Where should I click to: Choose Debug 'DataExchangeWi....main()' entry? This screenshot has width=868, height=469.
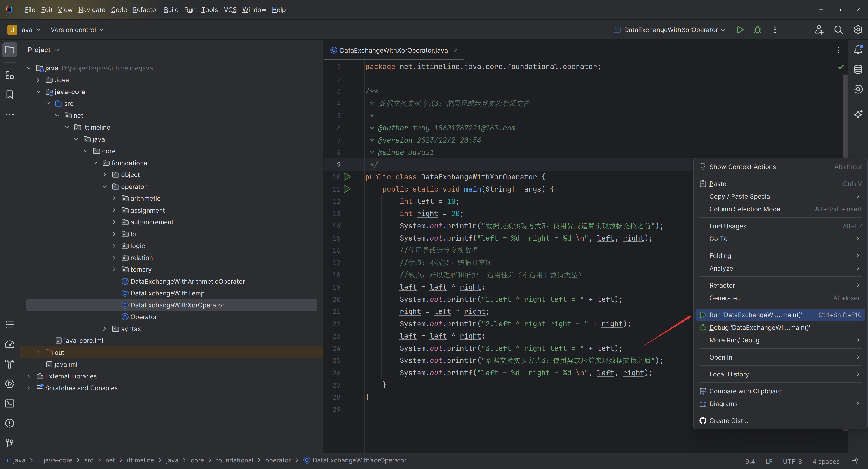point(780,327)
